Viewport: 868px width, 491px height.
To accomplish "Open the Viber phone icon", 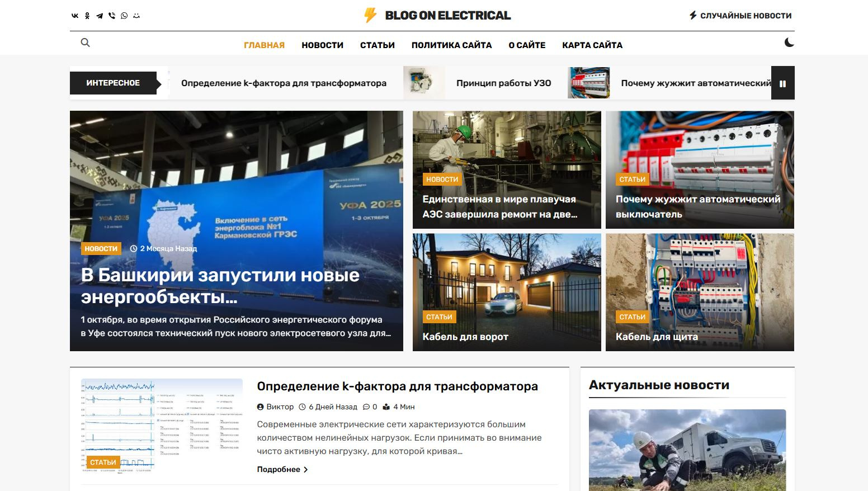I will click(112, 16).
